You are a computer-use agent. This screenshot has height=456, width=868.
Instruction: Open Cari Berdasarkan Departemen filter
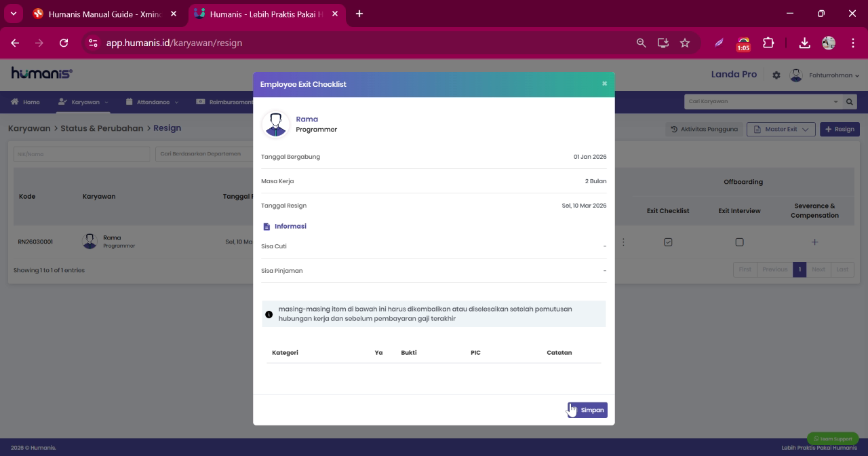click(x=204, y=154)
